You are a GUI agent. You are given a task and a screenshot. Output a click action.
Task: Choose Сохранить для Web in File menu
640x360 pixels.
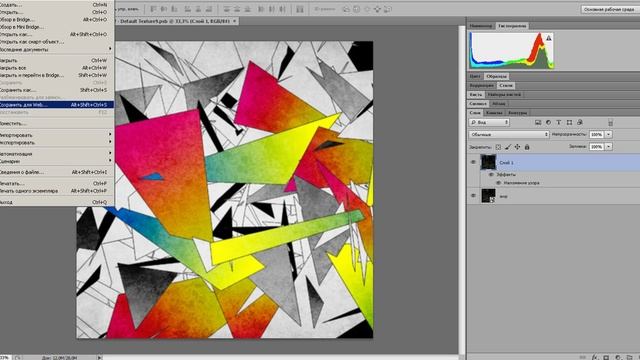click(x=57, y=105)
